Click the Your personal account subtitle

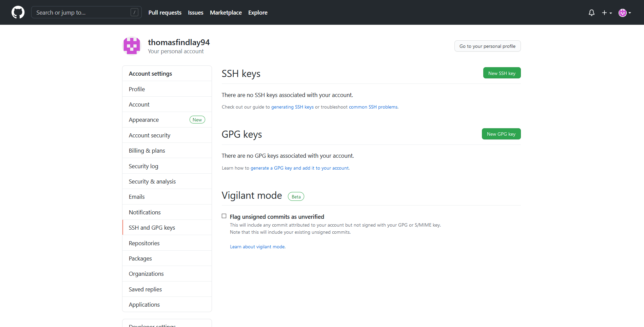pos(176,51)
